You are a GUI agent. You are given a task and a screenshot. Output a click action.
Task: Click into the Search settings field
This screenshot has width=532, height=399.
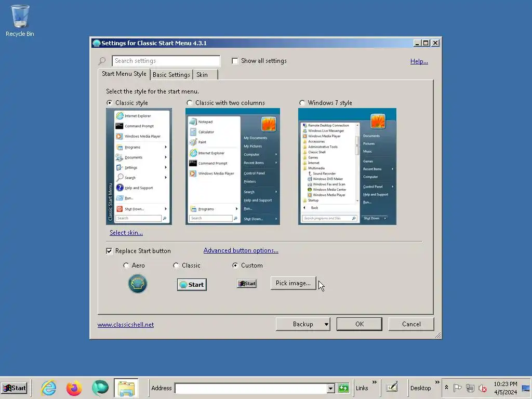166,61
